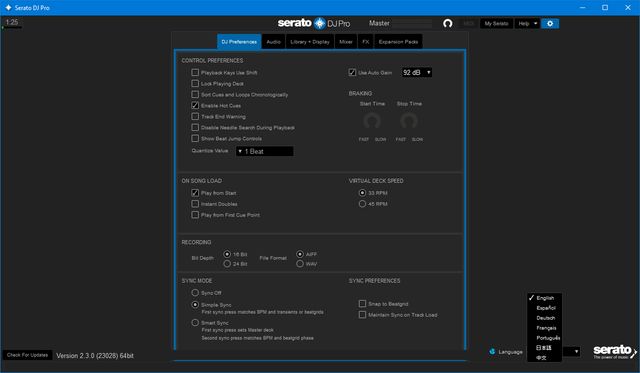Select Smart Sync mode

pyautogui.click(x=195, y=322)
